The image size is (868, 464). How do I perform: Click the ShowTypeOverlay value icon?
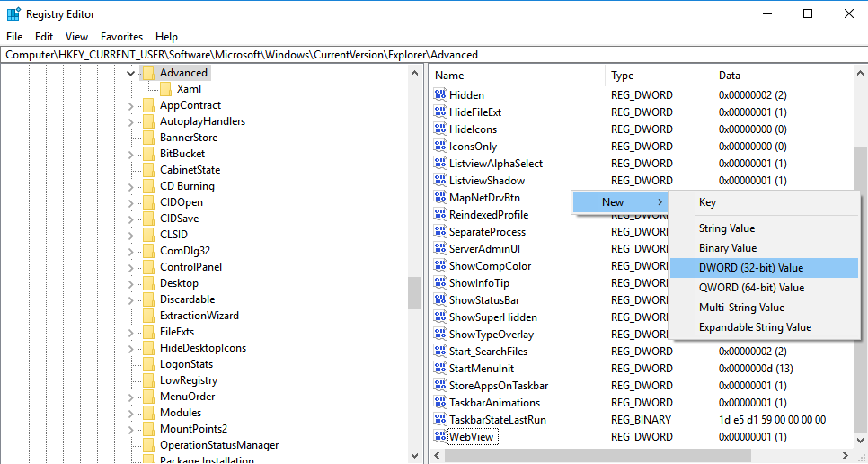click(x=440, y=335)
